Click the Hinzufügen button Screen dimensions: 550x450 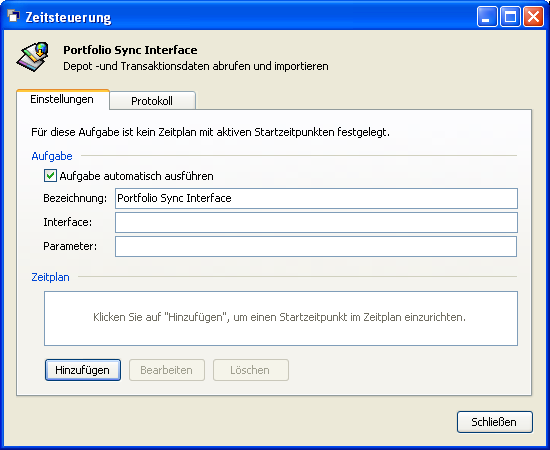(83, 370)
